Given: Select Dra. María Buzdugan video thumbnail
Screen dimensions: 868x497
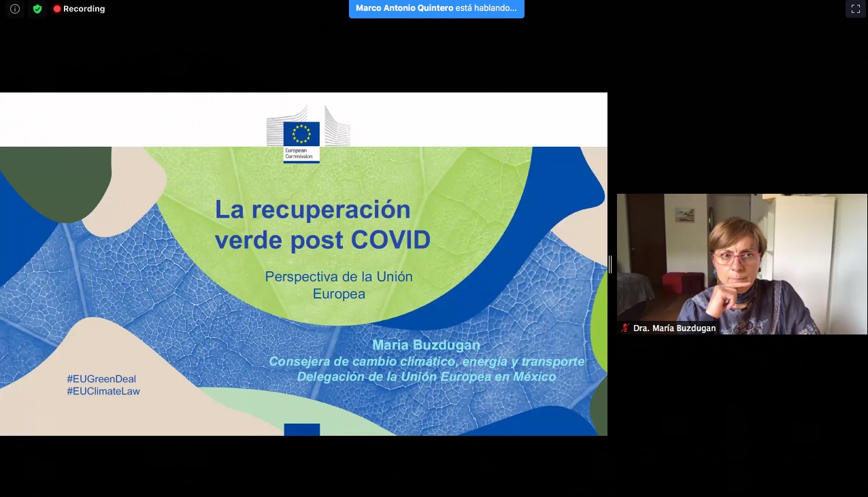Looking at the screenshot, I should [x=741, y=264].
